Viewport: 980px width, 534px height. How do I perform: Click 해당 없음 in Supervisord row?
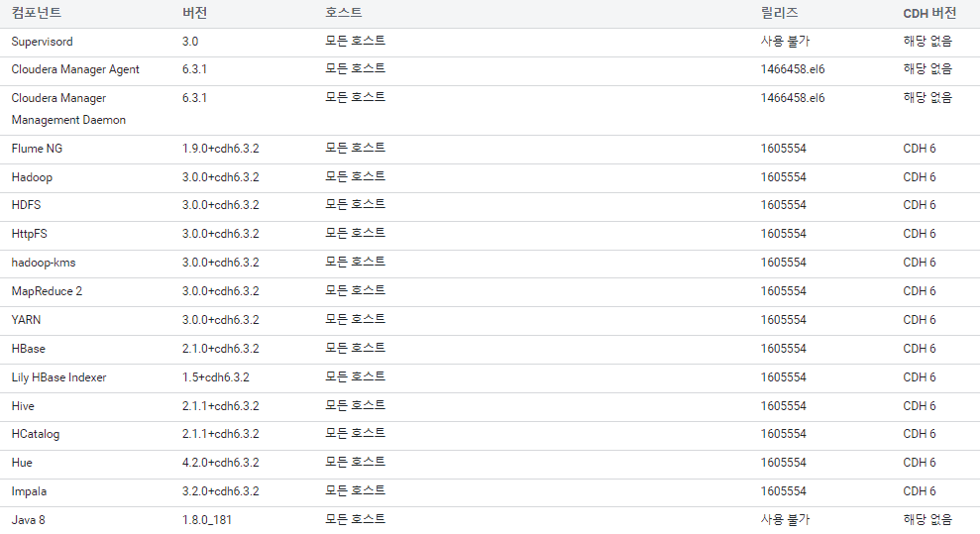927,42
